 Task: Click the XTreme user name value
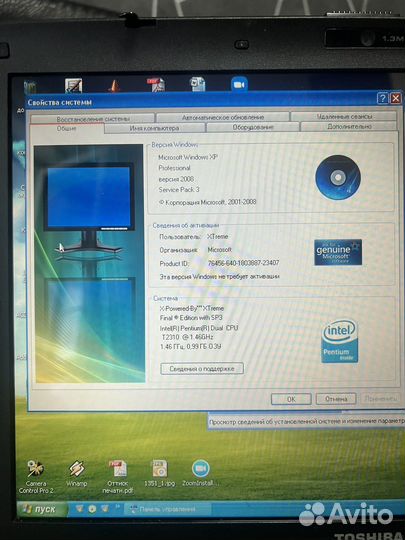tap(218, 237)
